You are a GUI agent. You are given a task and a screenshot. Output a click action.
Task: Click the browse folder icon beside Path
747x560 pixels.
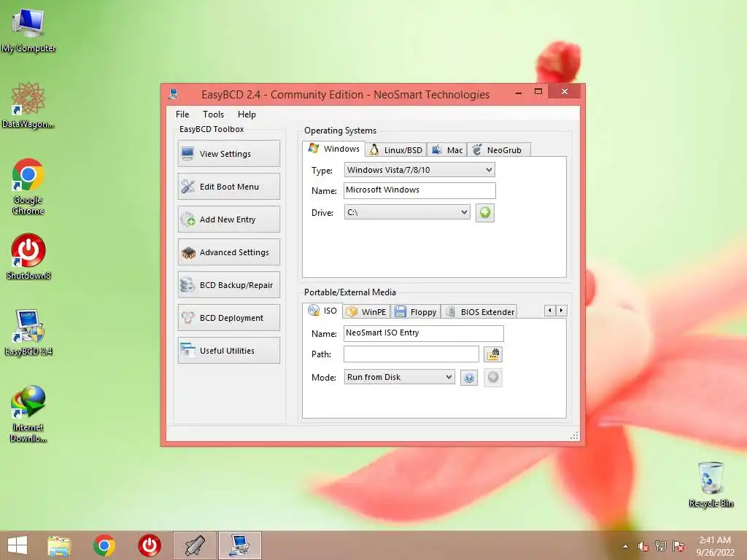[x=493, y=354]
